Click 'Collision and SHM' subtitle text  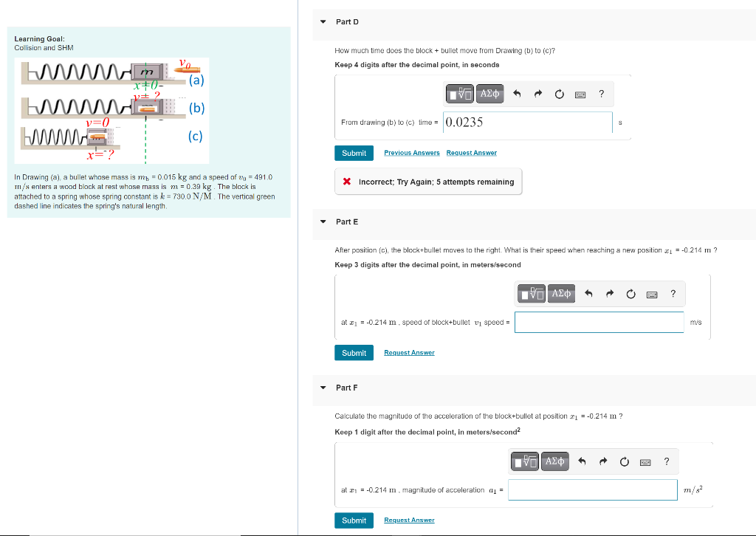pos(44,48)
